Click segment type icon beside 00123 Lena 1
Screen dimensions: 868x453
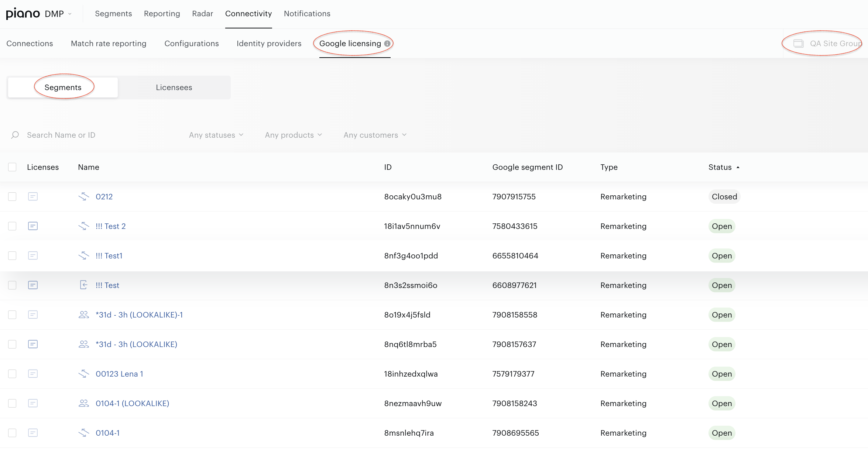pyautogui.click(x=84, y=374)
